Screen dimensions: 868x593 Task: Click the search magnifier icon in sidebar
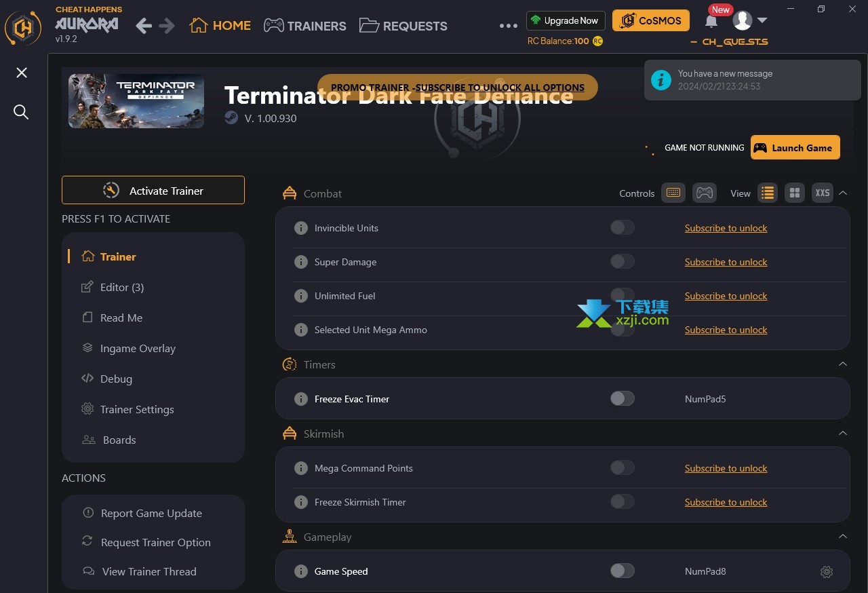pyautogui.click(x=21, y=112)
